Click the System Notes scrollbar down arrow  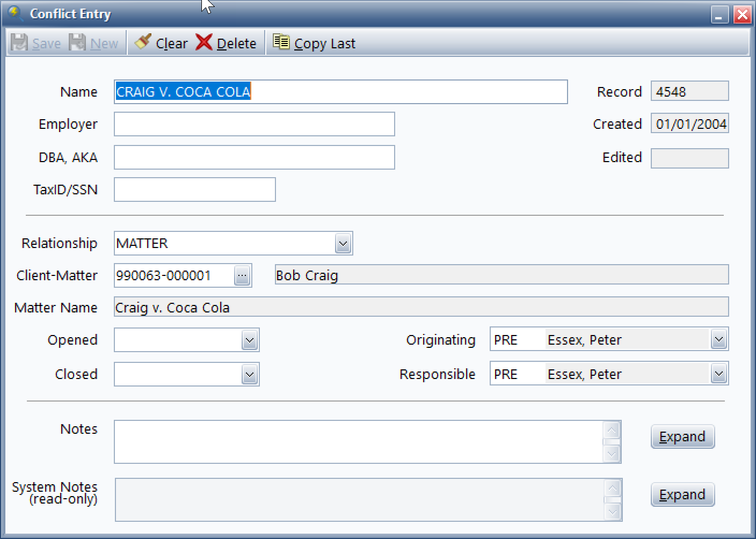(x=613, y=512)
